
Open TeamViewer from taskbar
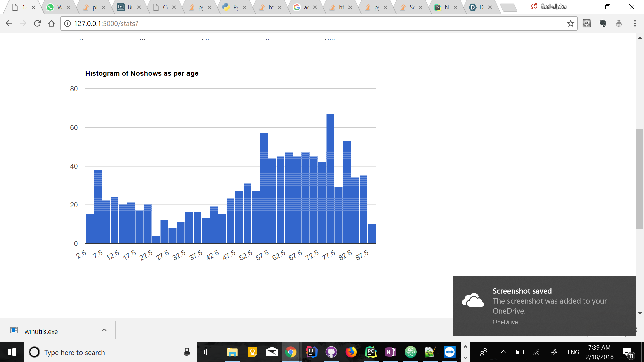pyautogui.click(x=449, y=352)
